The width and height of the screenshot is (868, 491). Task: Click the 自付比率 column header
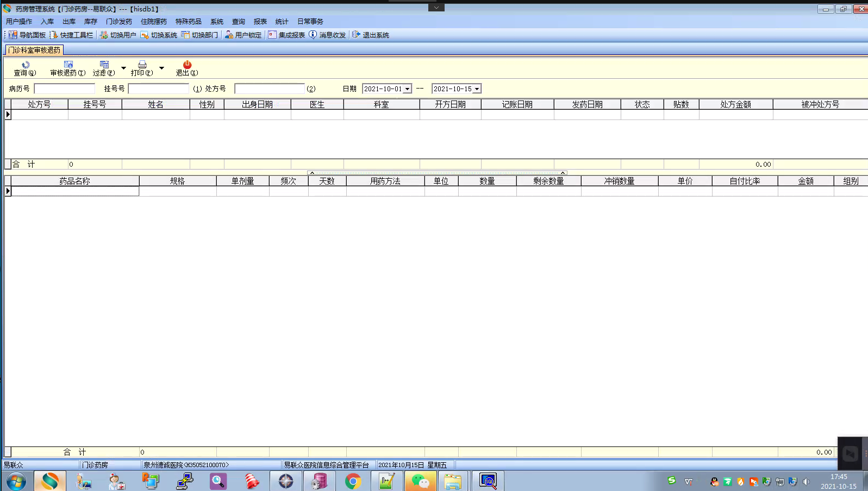[x=745, y=181]
